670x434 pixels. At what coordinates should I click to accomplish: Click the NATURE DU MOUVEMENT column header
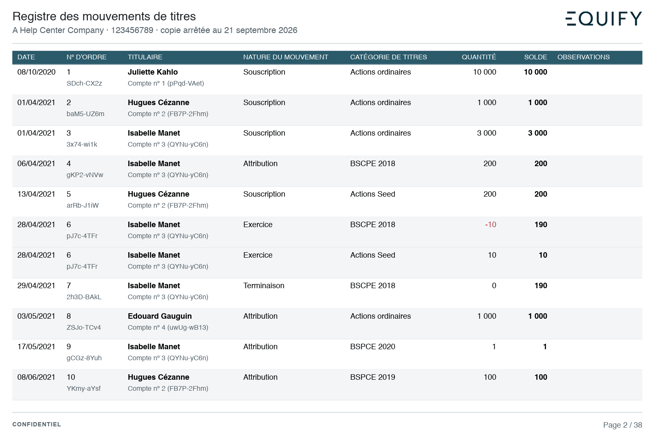[x=285, y=57]
